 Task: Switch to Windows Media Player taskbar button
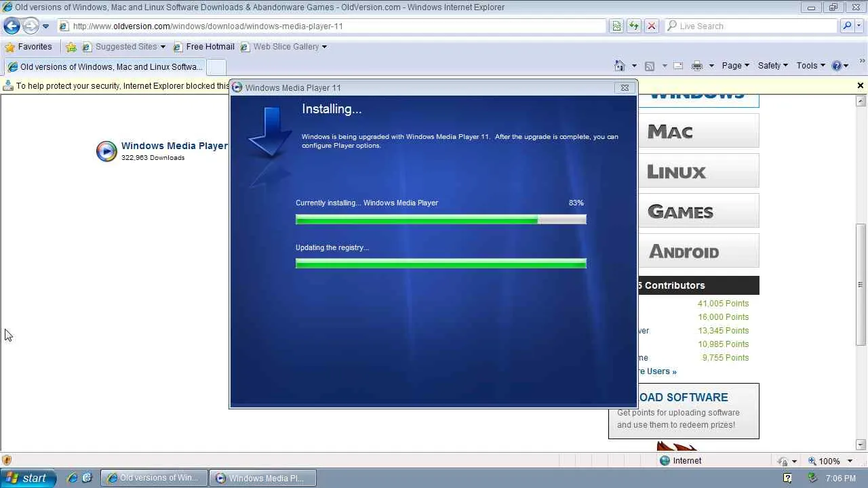pyautogui.click(x=262, y=478)
